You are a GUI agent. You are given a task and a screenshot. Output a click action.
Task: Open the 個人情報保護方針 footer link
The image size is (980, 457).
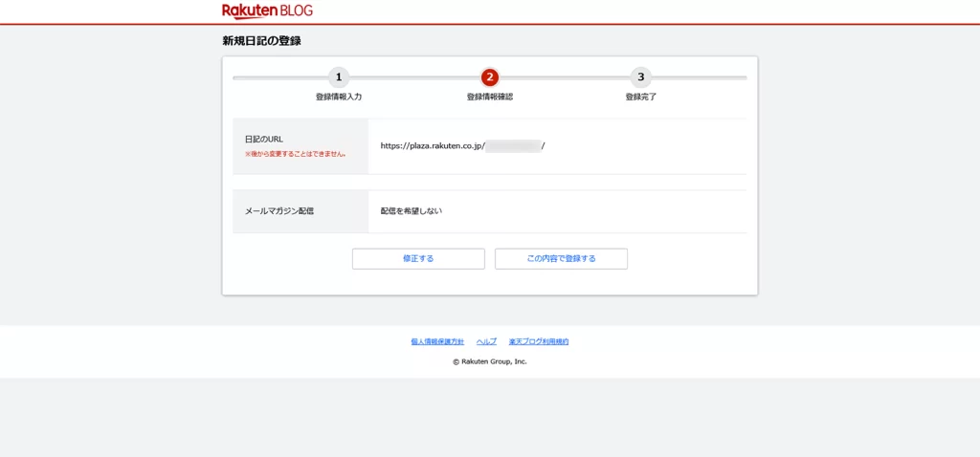pyautogui.click(x=437, y=341)
